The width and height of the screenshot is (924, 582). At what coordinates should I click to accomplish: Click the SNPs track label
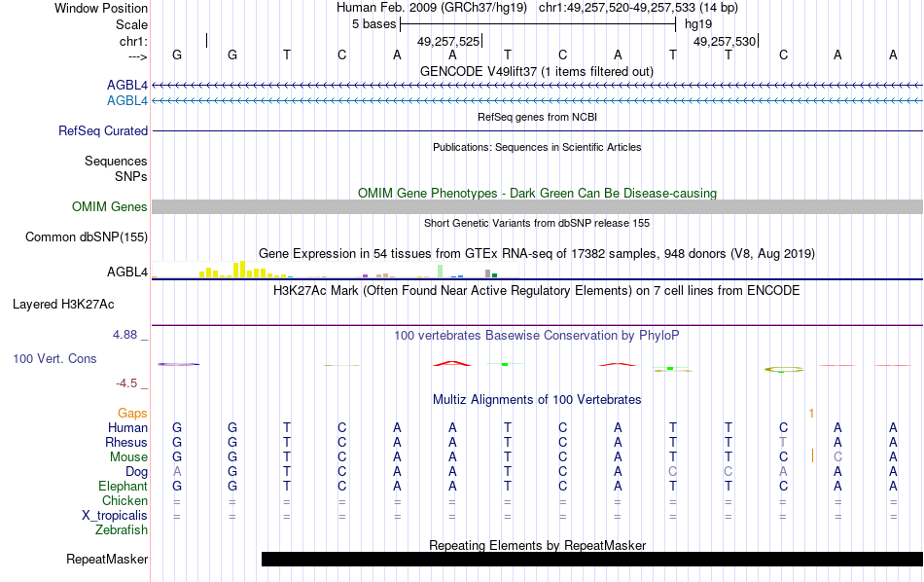click(x=131, y=176)
